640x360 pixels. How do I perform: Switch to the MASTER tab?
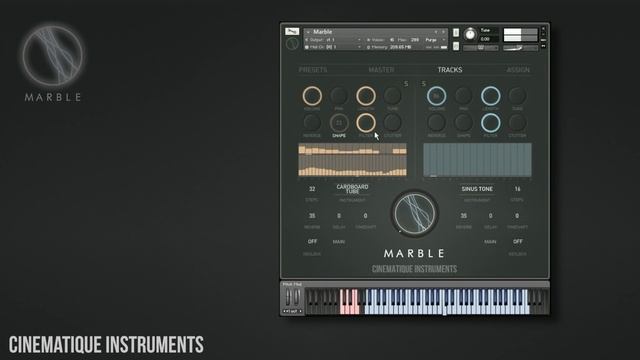tap(381, 70)
